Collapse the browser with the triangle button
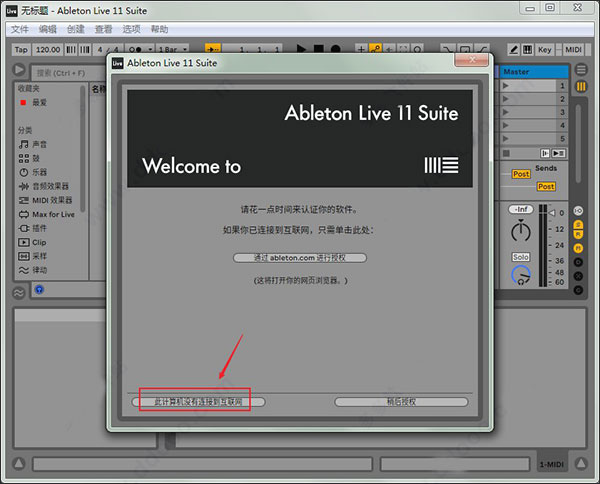The image size is (600, 484). (19, 70)
